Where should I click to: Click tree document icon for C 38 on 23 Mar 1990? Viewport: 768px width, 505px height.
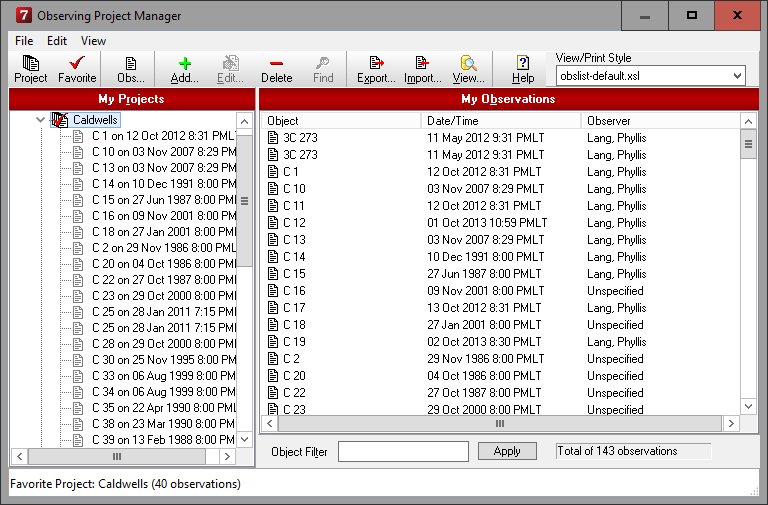(78, 424)
